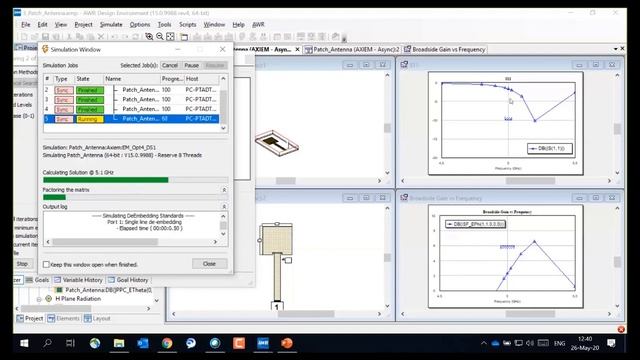Switch to Broadside Gain vs Frequency tab
640x360 pixels.
445,49
